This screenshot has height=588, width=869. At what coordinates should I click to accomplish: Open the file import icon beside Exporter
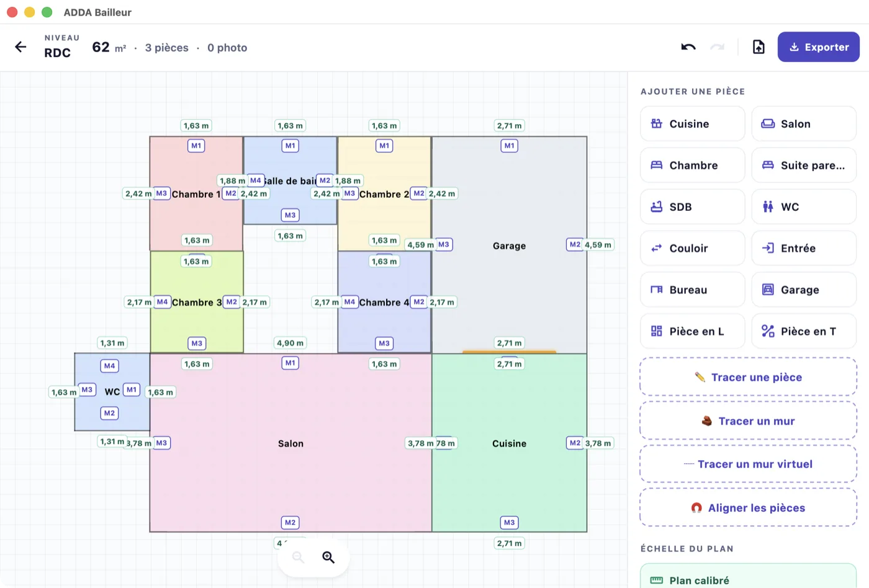[759, 47]
